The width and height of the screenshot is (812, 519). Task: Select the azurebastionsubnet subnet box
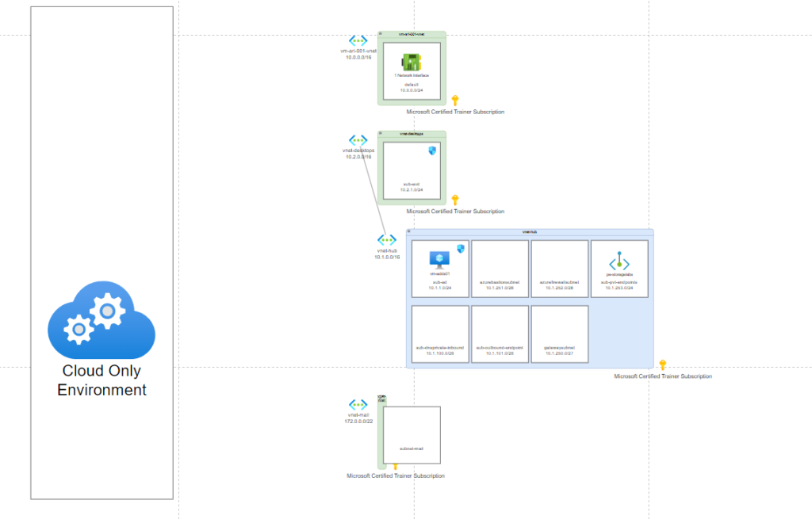[x=500, y=269]
